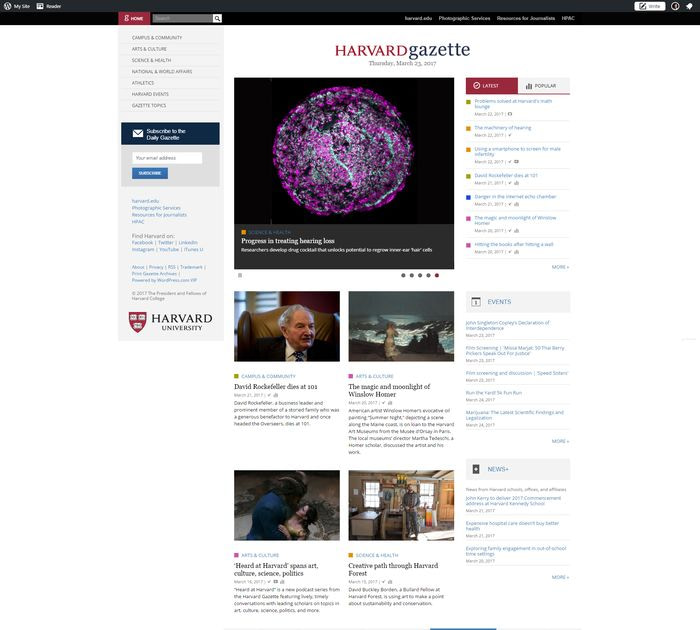Select Harvard Events menu item
Screen dimensions: 700x630
150,94
